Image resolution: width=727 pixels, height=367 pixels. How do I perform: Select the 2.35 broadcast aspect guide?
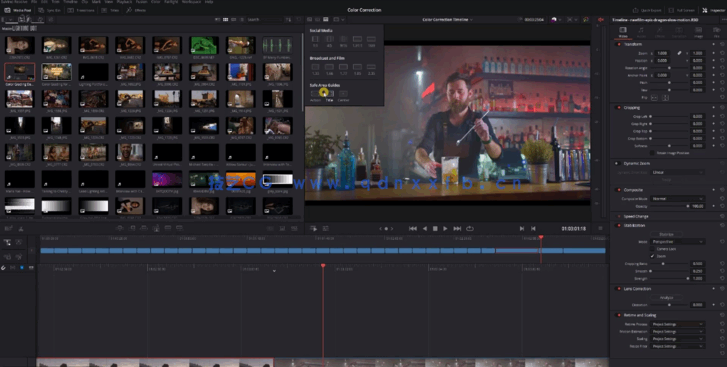(x=371, y=69)
